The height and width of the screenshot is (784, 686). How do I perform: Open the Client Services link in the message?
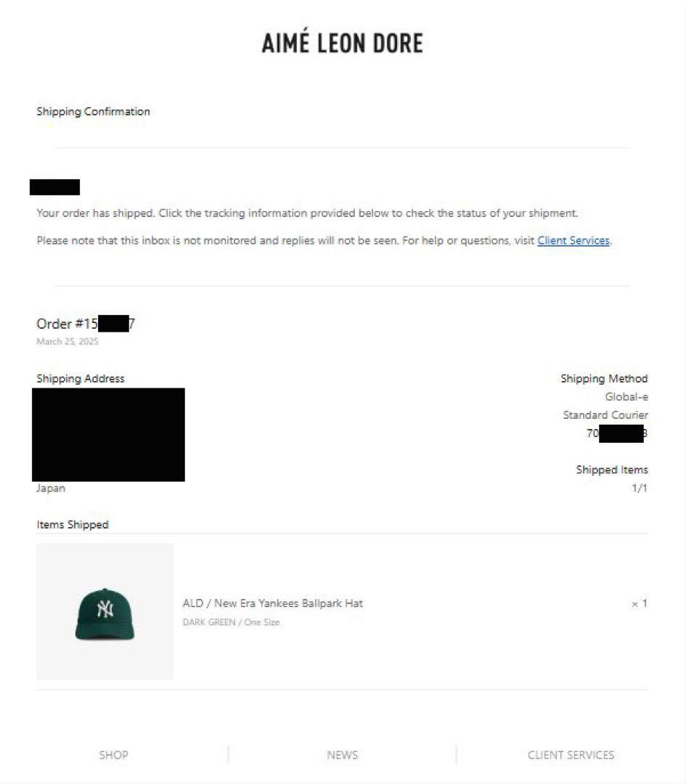click(x=573, y=240)
